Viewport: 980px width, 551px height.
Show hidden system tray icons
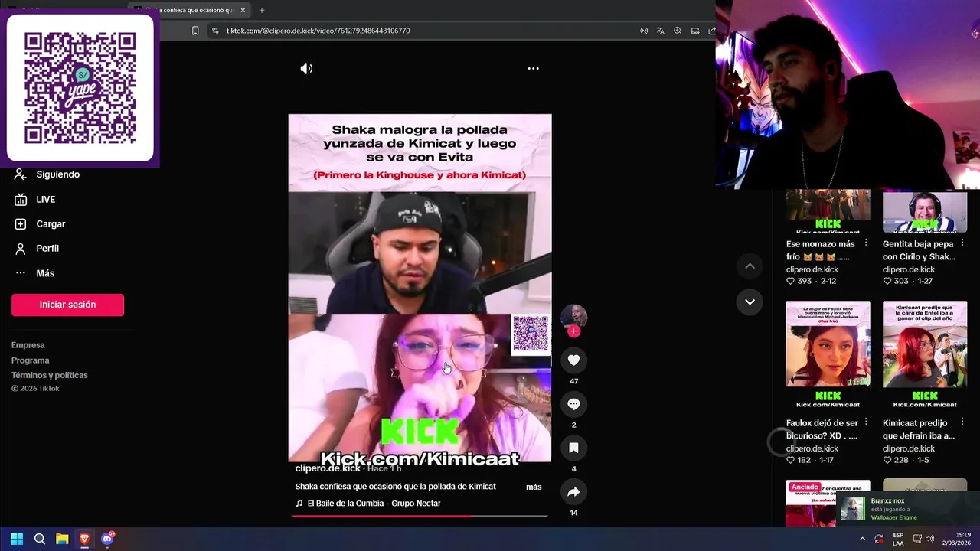tap(862, 539)
